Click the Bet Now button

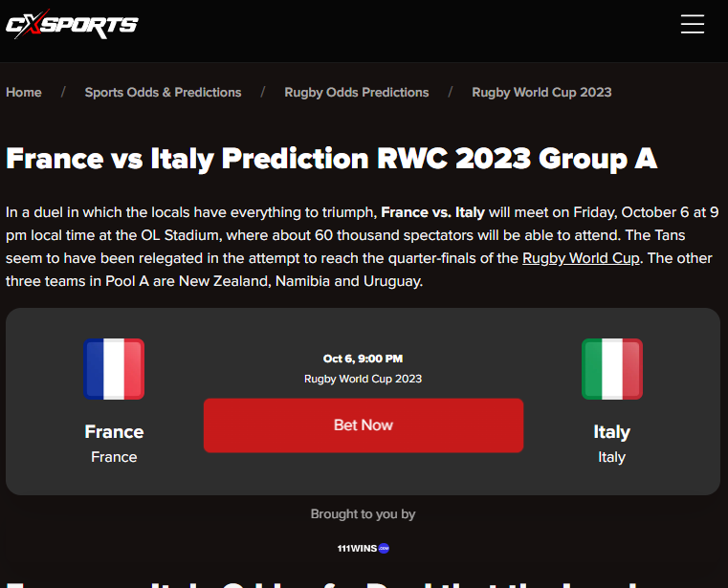click(x=364, y=425)
